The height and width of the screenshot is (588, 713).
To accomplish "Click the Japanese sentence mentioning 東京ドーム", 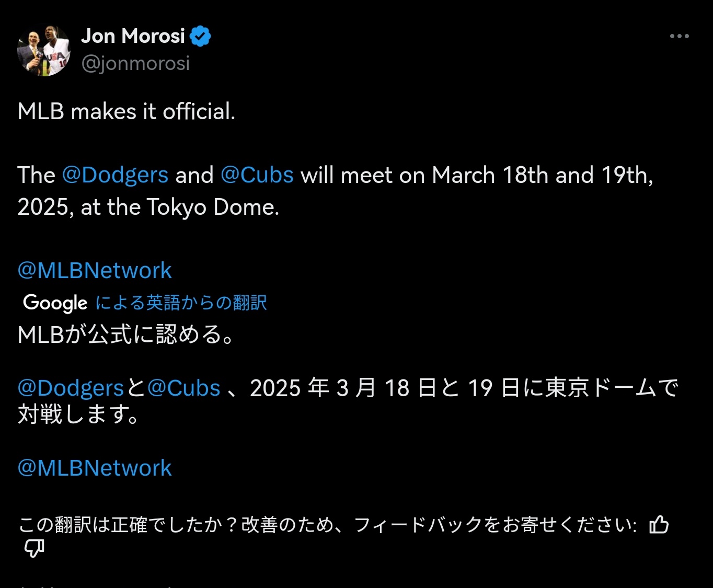I will [460, 388].
